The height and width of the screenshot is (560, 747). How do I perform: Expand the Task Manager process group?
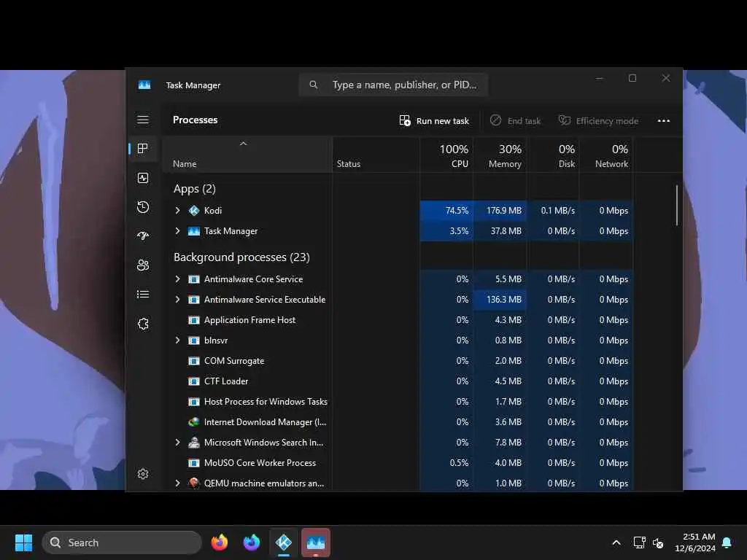[178, 231]
